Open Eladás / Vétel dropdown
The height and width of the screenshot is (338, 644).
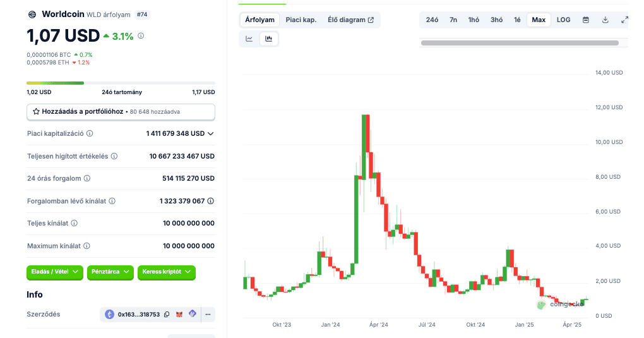[x=55, y=272]
